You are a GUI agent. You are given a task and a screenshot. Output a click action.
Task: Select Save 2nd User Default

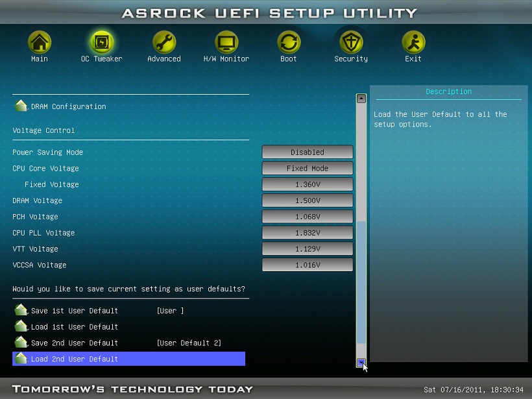click(x=75, y=343)
